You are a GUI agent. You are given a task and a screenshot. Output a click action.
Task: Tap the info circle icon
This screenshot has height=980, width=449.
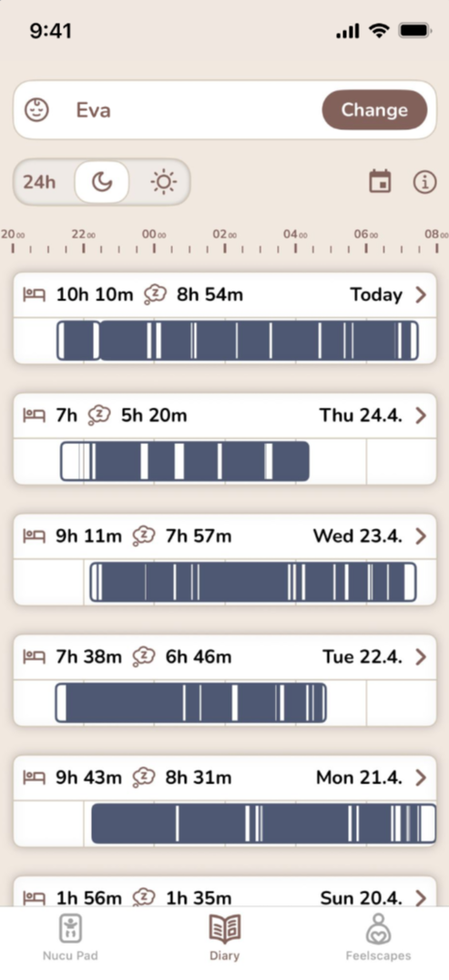tap(424, 182)
